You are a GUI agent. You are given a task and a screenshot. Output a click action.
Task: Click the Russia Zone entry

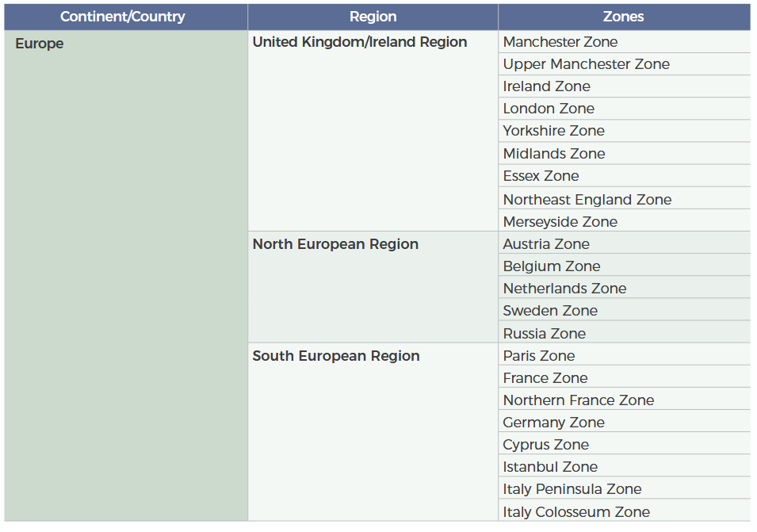(x=544, y=334)
